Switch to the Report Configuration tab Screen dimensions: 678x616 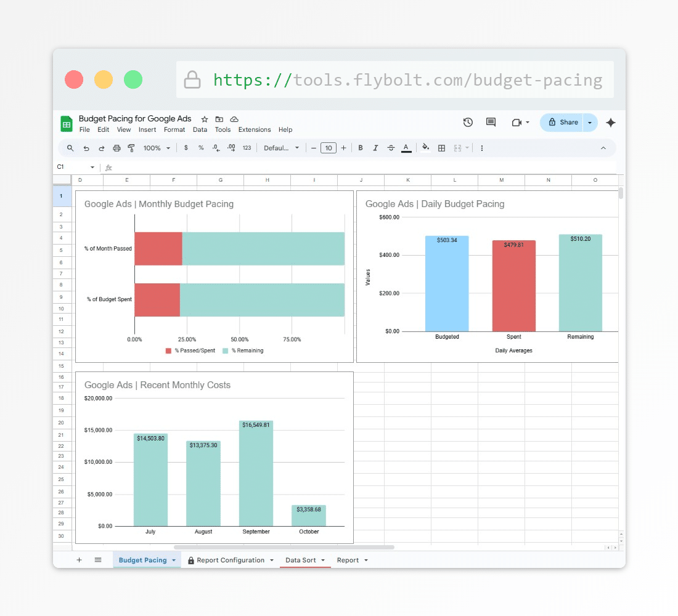[229, 560]
